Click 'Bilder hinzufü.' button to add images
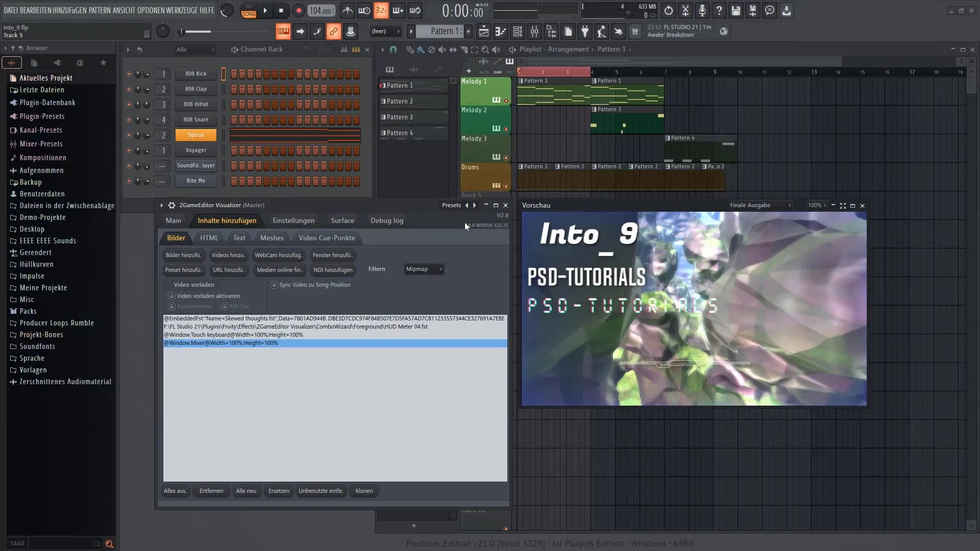The width and height of the screenshot is (980, 551). point(183,255)
